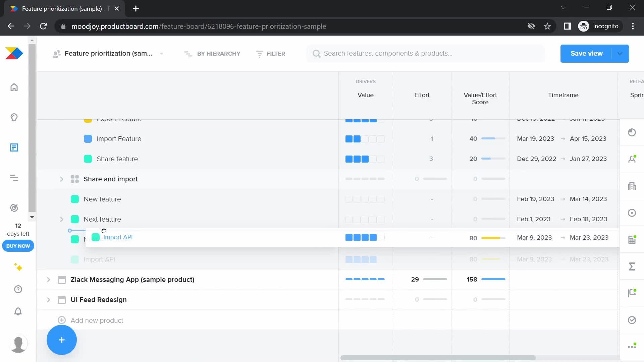Click the Add new product link
Viewport: 644px width, 362px height.
coord(97,320)
